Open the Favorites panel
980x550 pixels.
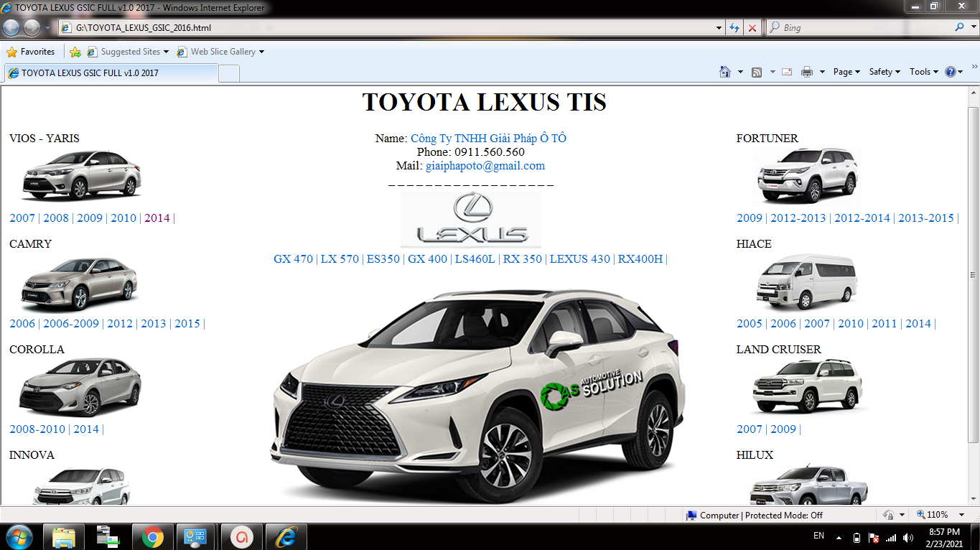tap(32, 52)
